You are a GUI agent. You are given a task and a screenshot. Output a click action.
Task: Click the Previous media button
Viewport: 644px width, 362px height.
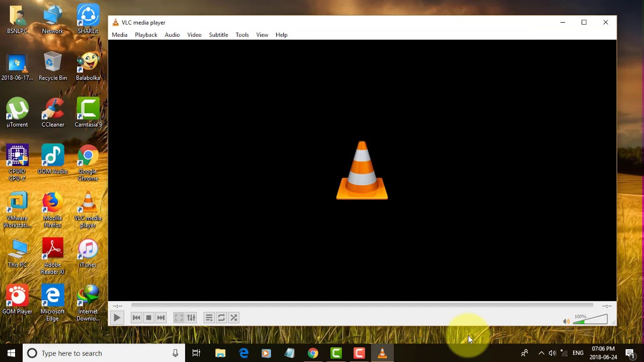click(136, 318)
